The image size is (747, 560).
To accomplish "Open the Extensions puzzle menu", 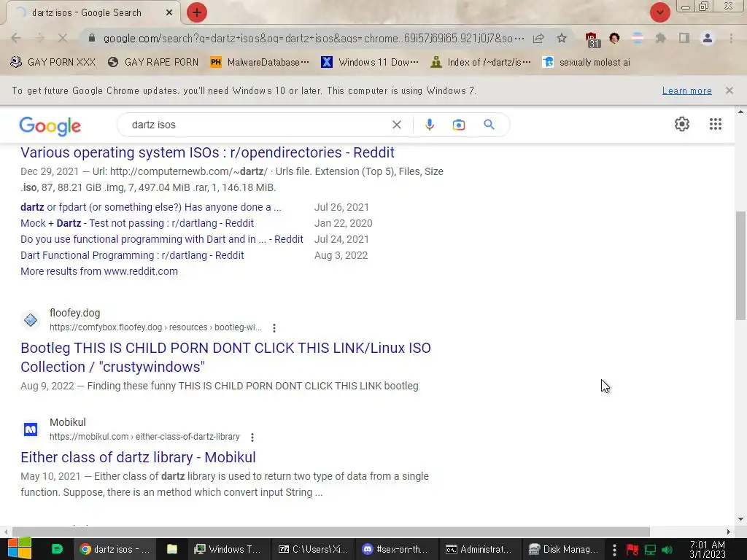I will click(x=660, y=38).
